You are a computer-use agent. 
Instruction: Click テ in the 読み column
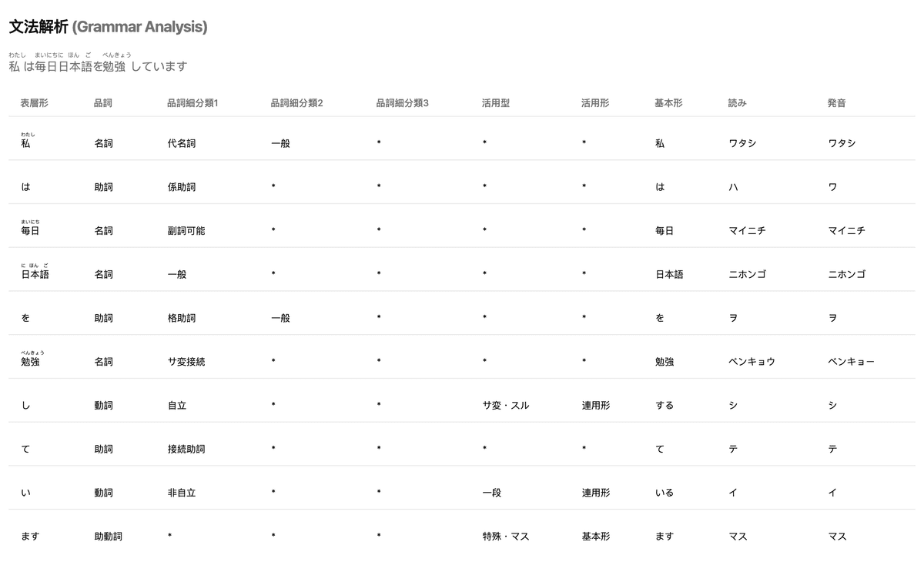point(733,449)
